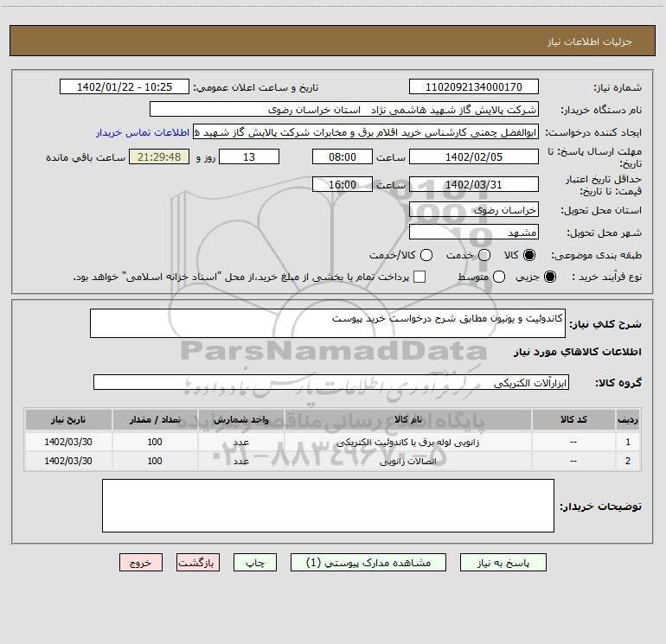This screenshot has height=644, width=666.
Task: Click the need number field 1102092134000170
Action: [x=474, y=87]
